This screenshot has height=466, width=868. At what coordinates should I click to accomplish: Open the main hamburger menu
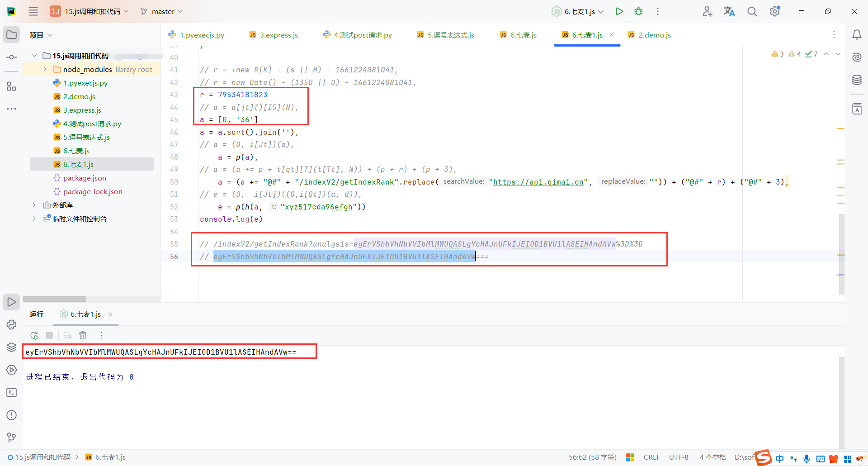[33, 11]
